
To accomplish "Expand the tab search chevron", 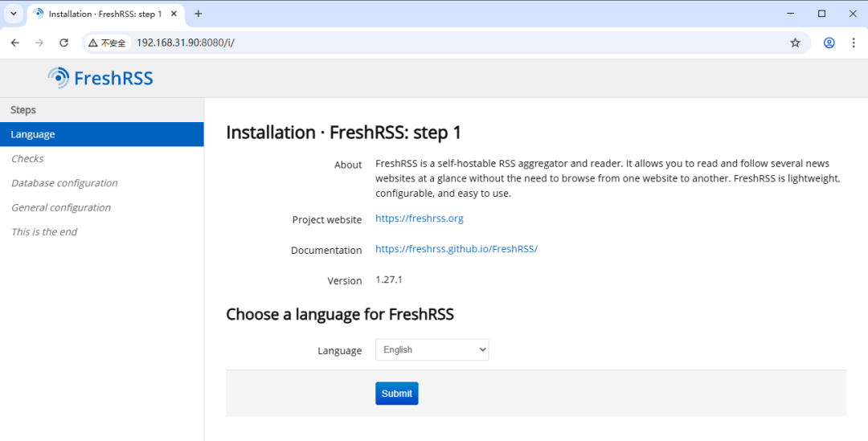I will [14, 14].
